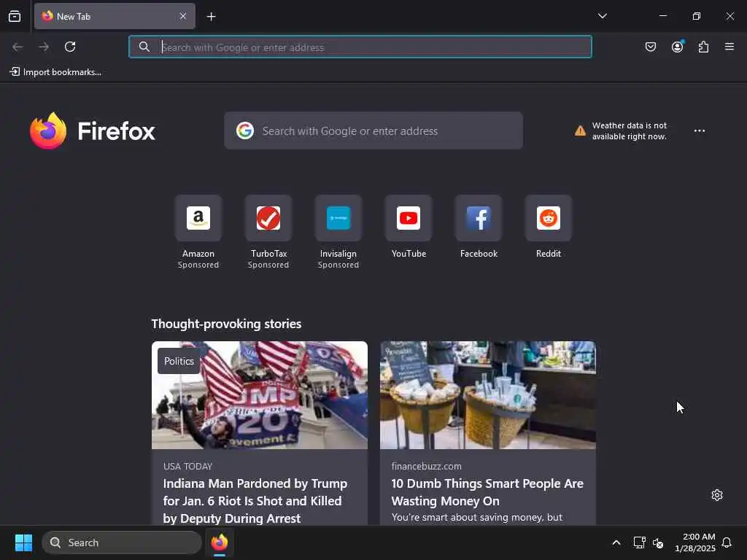This screenshot has height=560, width=747.
Task: Open the Extensions panel
Action: pos(703,47)
